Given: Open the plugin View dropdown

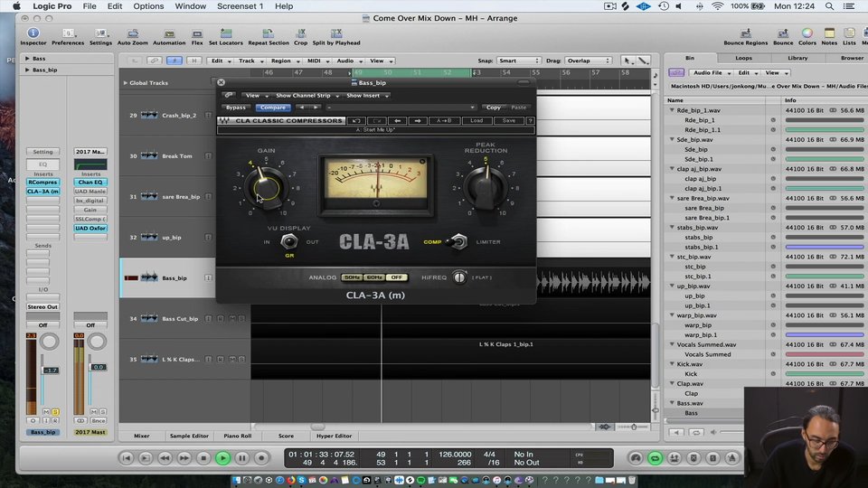Looking at the screenshot, I should pos(256,95).
